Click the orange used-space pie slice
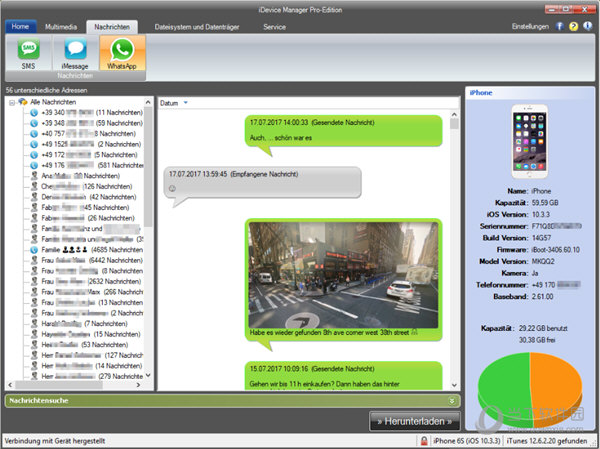This screenshot has height=449, width=600. [557, 387]
